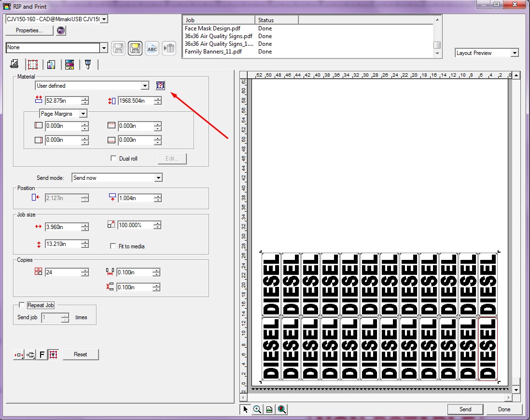Image resolution: width=530 pixels, height=420 pixels.
Task: Click the media height field showing 1968.504in
Action: 136,101
